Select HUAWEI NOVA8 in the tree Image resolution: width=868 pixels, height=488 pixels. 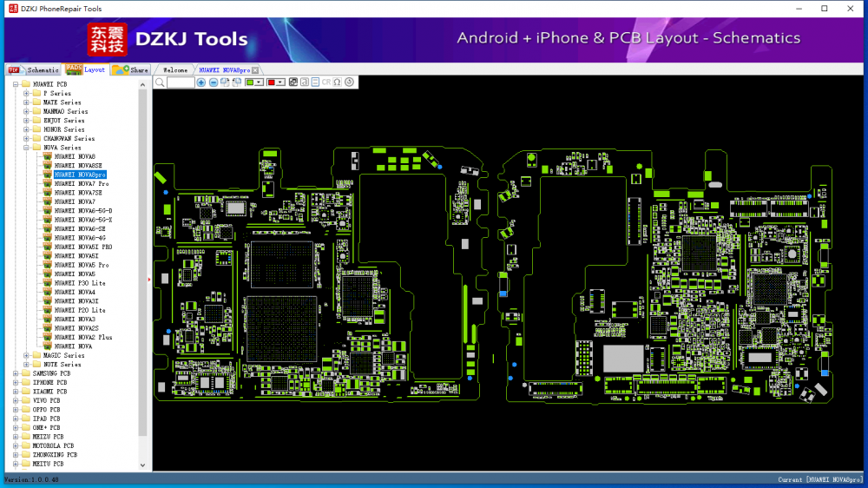pyautogui.click(x=75, y=157)
